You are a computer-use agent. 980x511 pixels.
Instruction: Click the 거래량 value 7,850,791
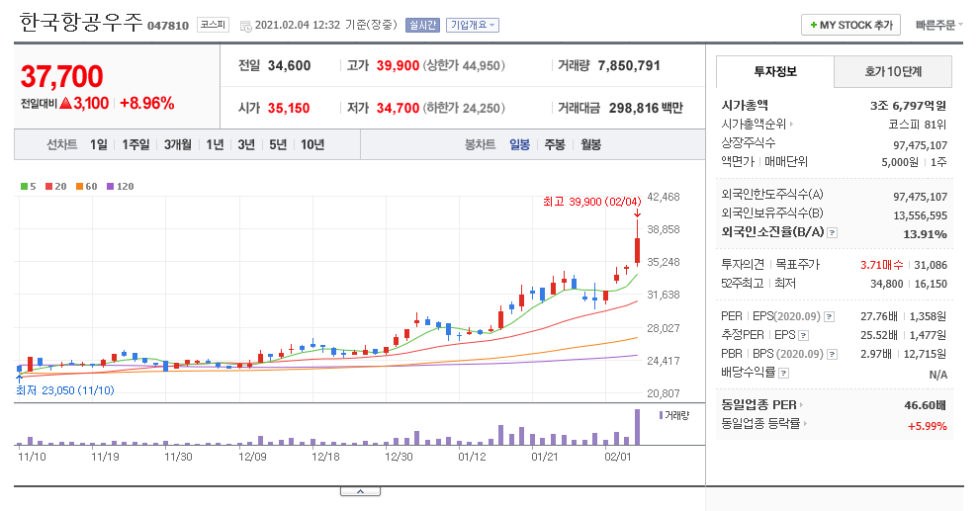click(x=629, y=65)
